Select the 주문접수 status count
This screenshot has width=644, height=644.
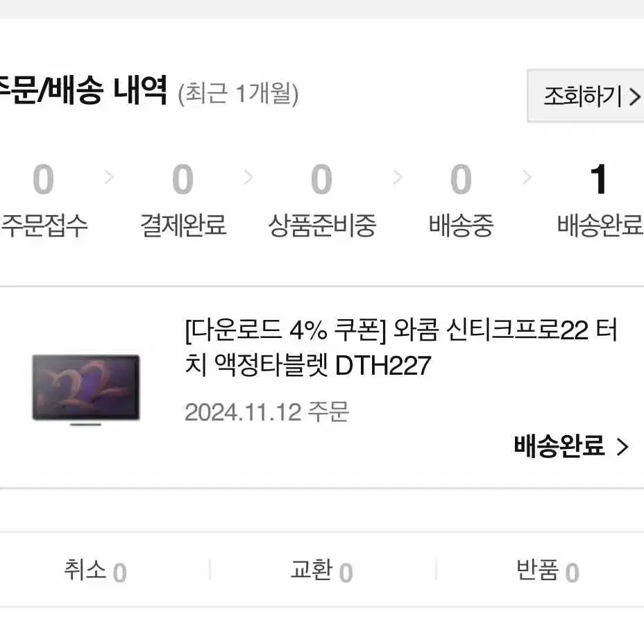point(44,200)
